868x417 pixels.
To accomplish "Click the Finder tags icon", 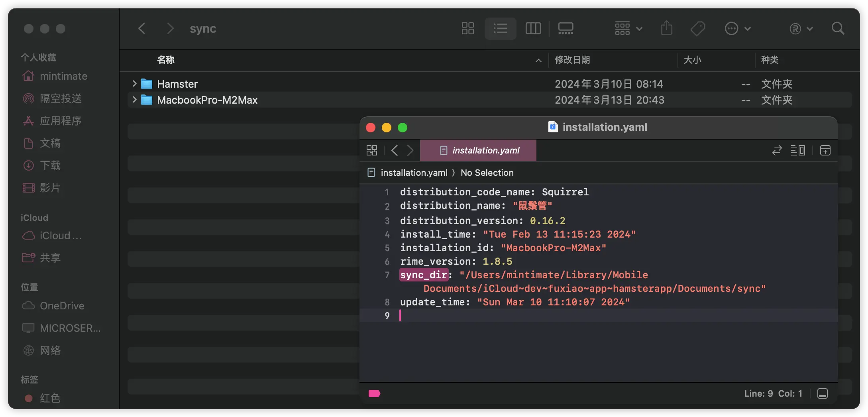I will pos(698,28).
